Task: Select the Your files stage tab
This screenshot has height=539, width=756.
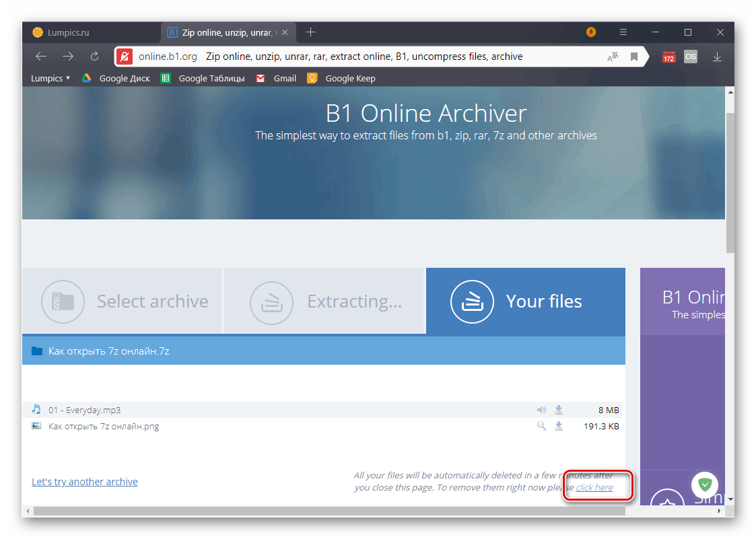Action: click(x=544, y=301)
